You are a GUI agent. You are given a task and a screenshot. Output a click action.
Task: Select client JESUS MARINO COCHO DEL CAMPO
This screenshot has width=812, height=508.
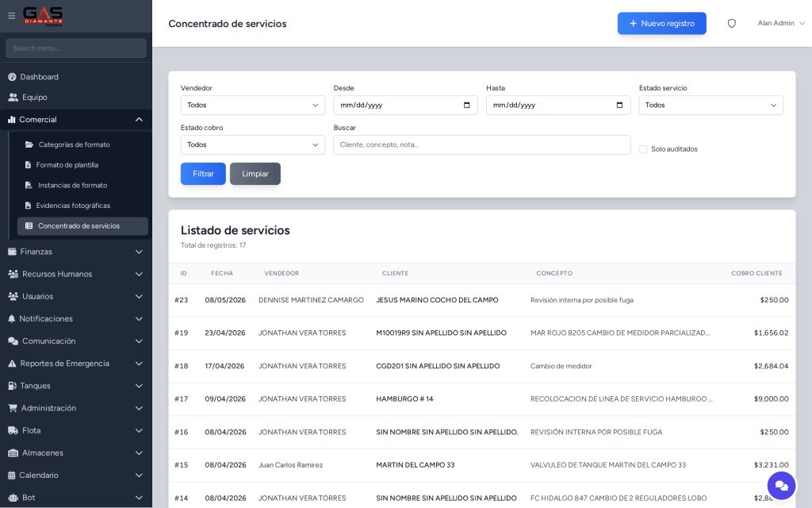[x=437, y=300]
